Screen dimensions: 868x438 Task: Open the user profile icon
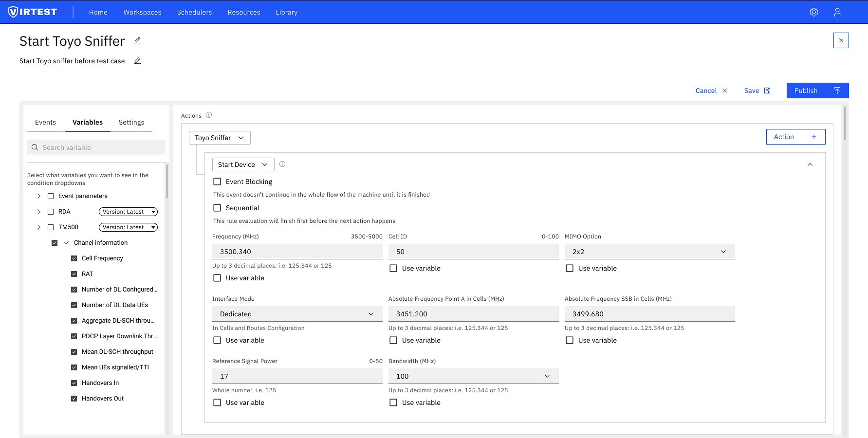coord(837,12)
